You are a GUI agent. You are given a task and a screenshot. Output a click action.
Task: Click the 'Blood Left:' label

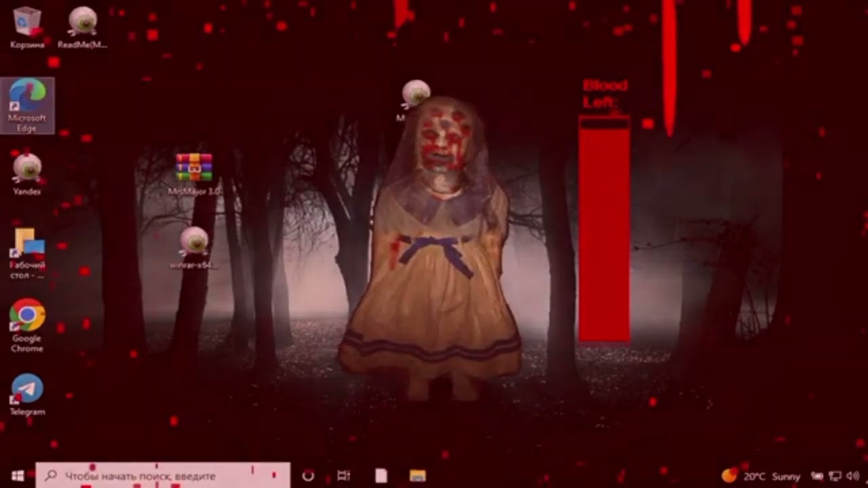coord(606,94)
